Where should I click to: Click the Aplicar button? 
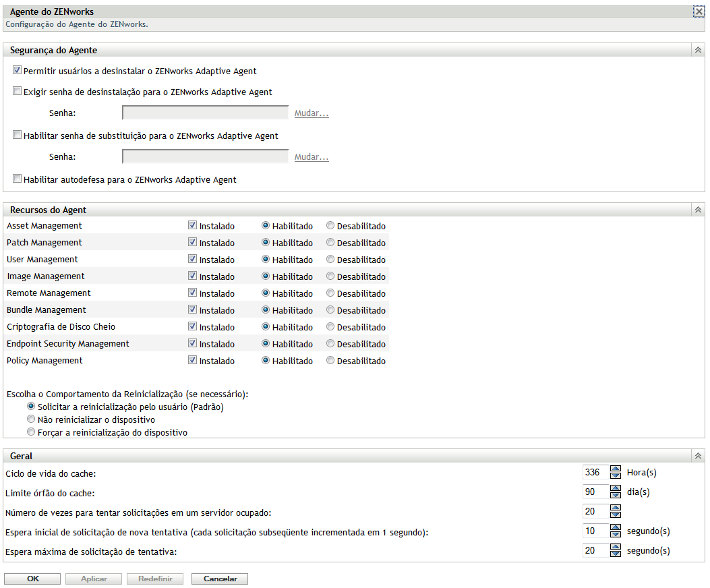pos(94,579)
